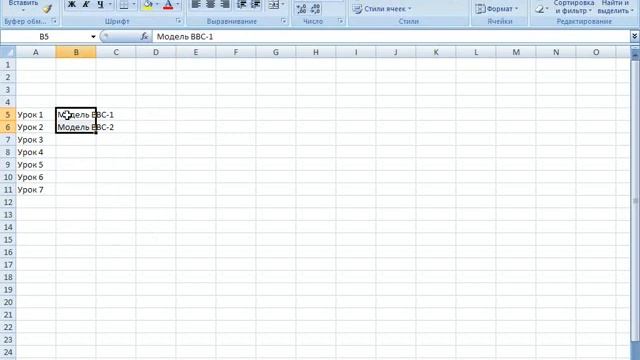Image resolution: width=640 pixels, height=360 pixels.
Task: Click the insert function fx button
Action: [x=144, y=37]
